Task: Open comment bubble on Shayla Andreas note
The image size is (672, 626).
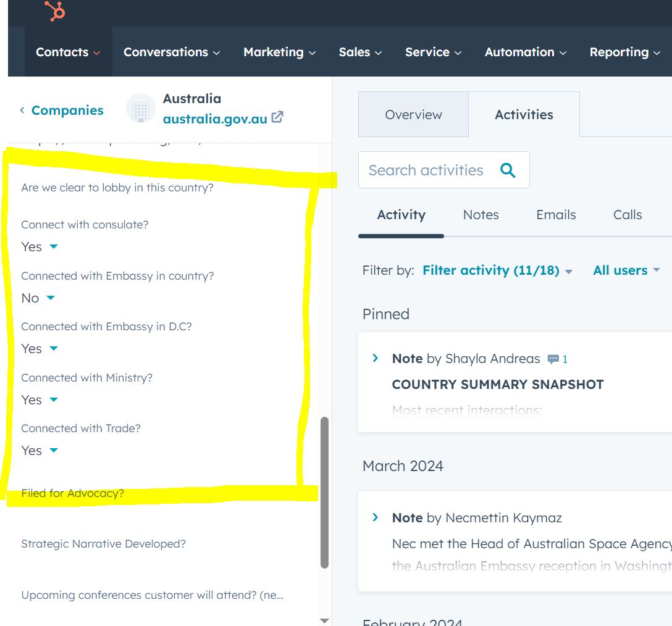Action: 553,359
